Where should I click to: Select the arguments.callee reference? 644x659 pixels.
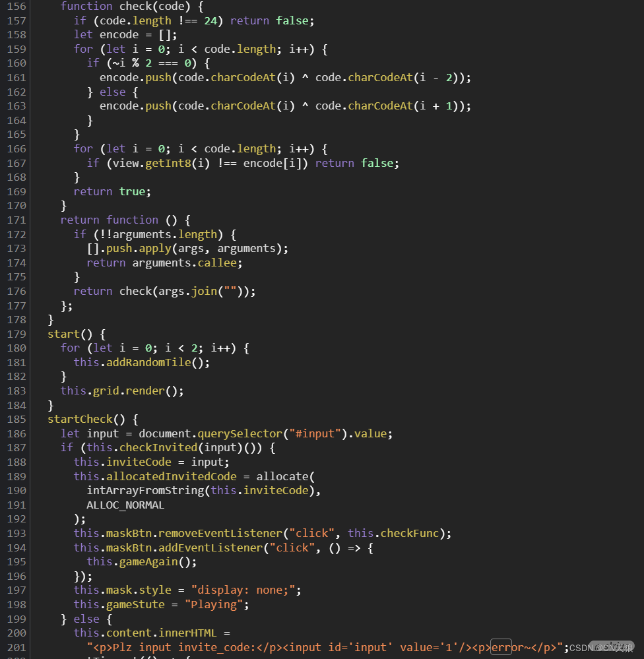point(187,263)
